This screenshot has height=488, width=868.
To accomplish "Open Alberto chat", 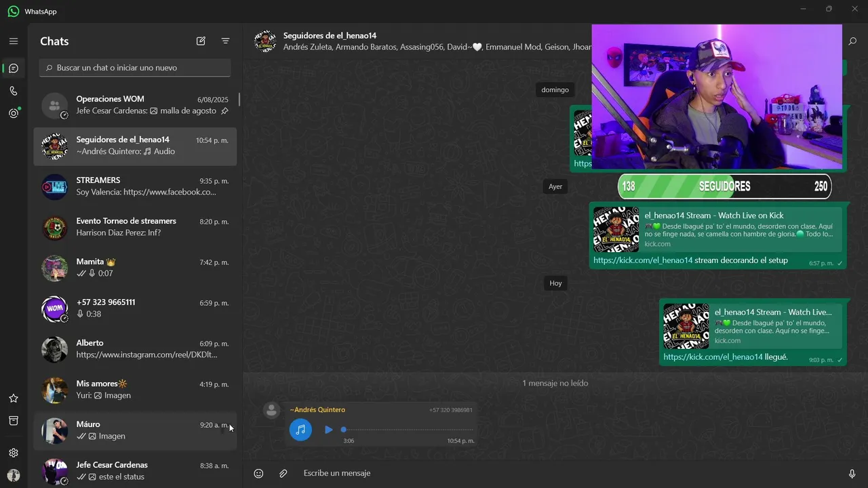I will pos(135,349).
